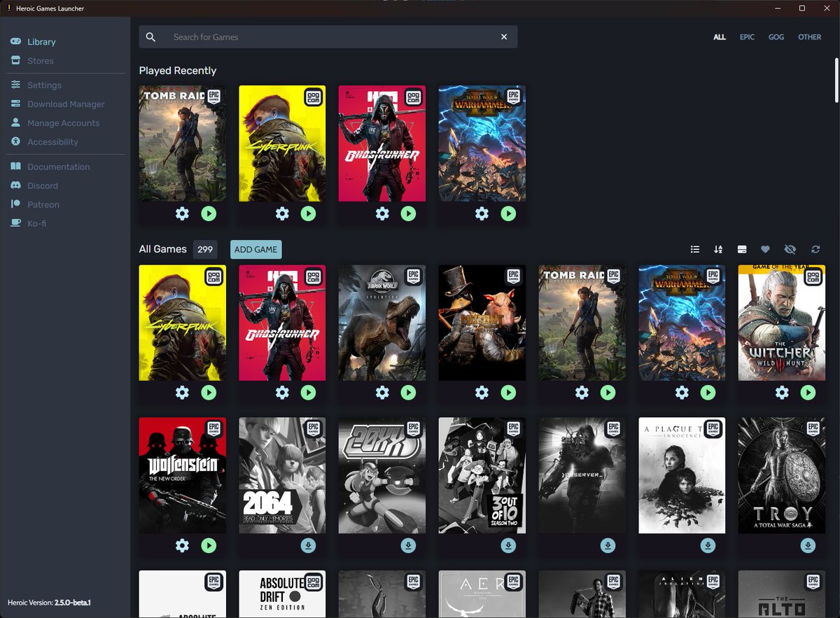Filter library by OTHER
840x618 pixels.
coord(810,37)
